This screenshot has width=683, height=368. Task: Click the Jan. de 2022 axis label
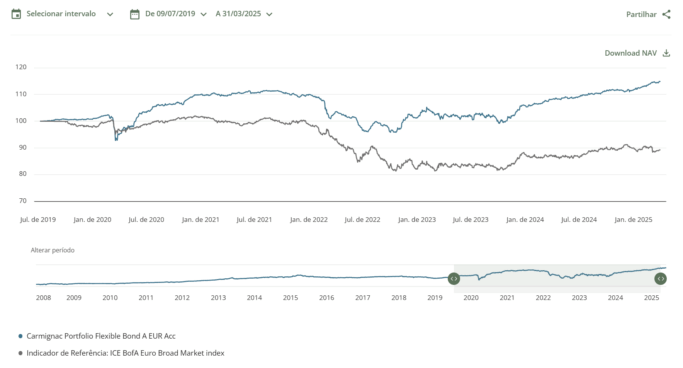[308, 219]
